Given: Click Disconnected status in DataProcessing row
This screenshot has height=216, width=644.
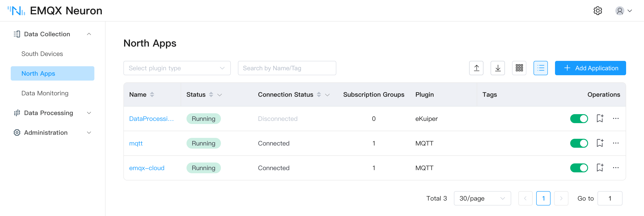Looking at the screenshot, I should click(278, 119).
